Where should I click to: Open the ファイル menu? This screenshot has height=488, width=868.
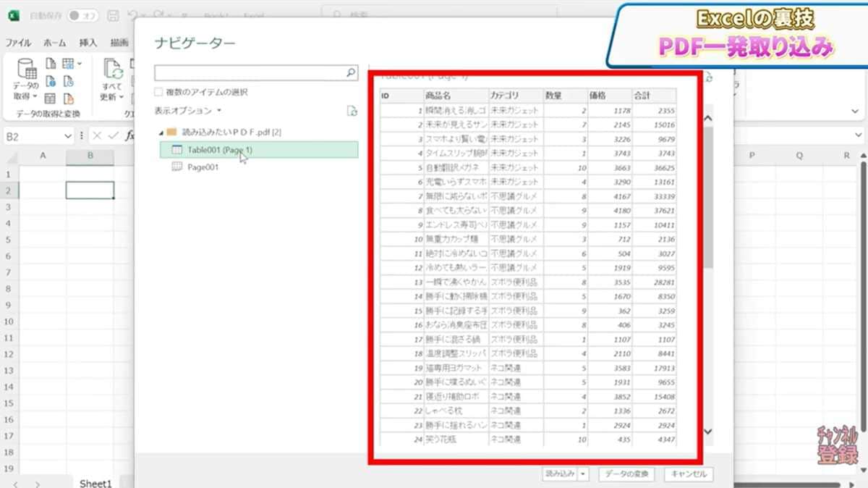(x=20, y=43)
